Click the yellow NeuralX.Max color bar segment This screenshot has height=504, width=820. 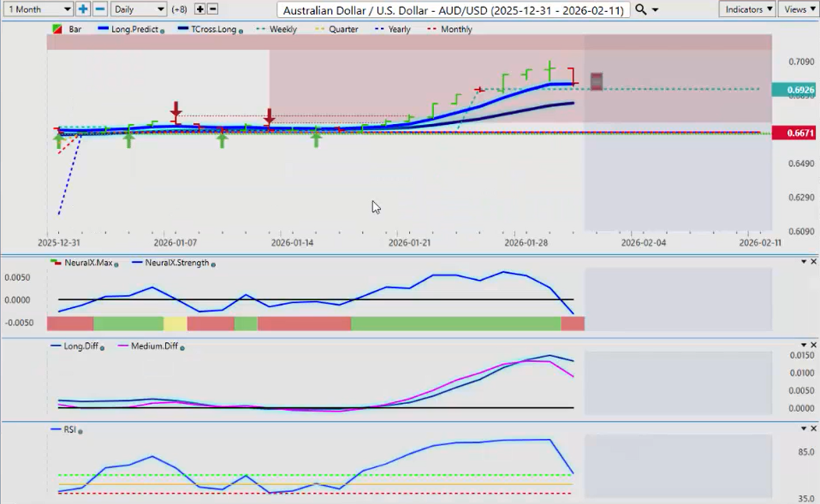[175, 323]
